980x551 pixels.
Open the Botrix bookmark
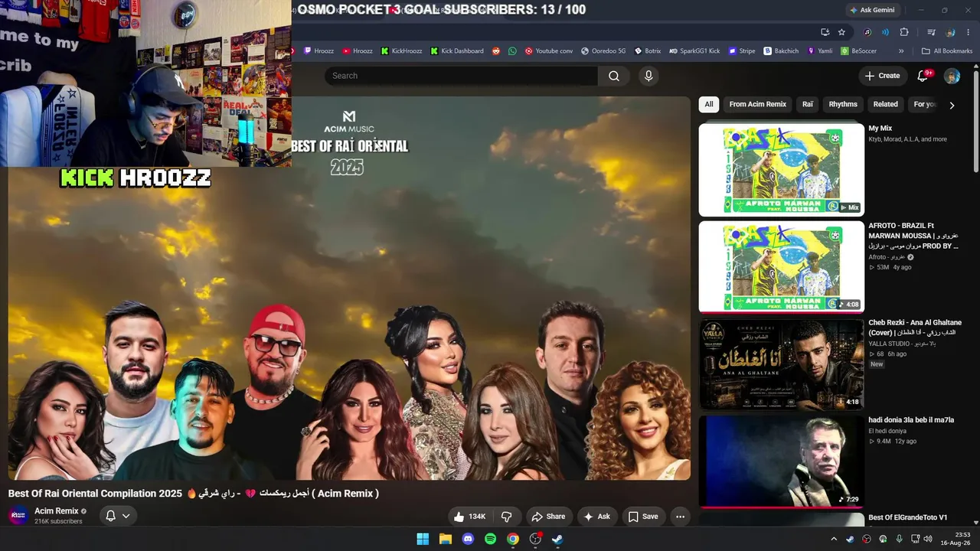(x=648, y=51)
